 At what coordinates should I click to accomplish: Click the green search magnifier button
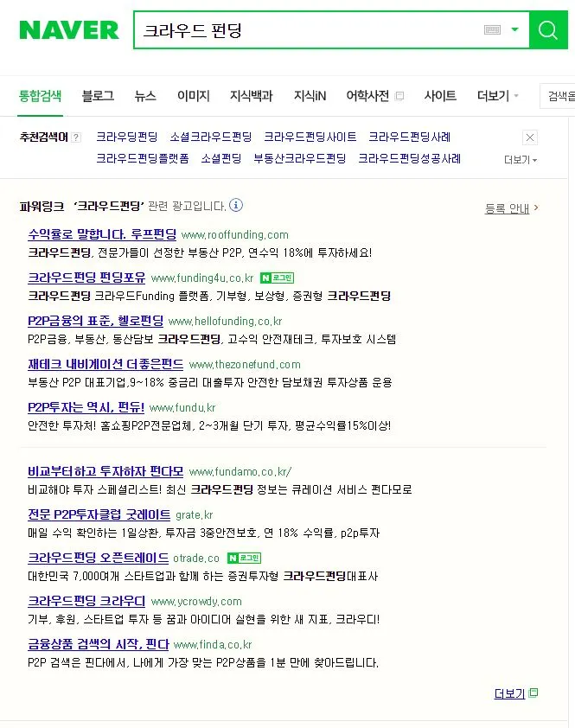point(548,30)
